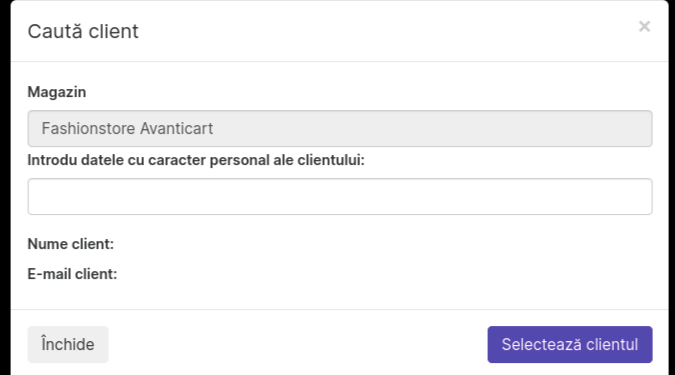
Task: Click Selectează clientul button
Action: 570,344
